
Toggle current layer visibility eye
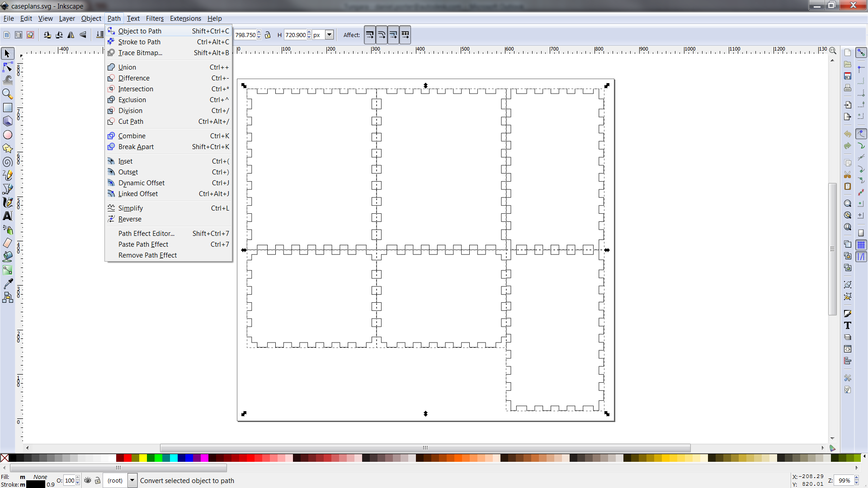tap(88, 480)
